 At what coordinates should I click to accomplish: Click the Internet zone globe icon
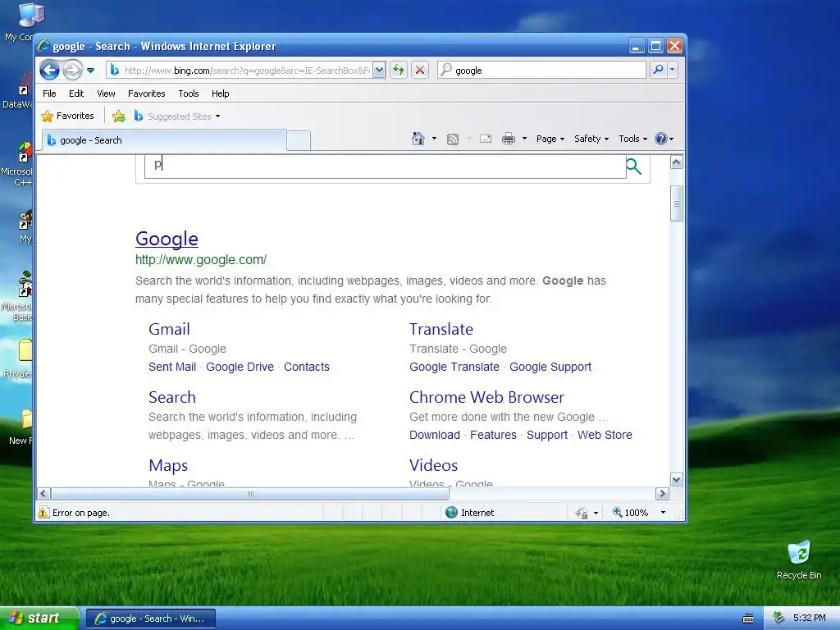point(452,513)
